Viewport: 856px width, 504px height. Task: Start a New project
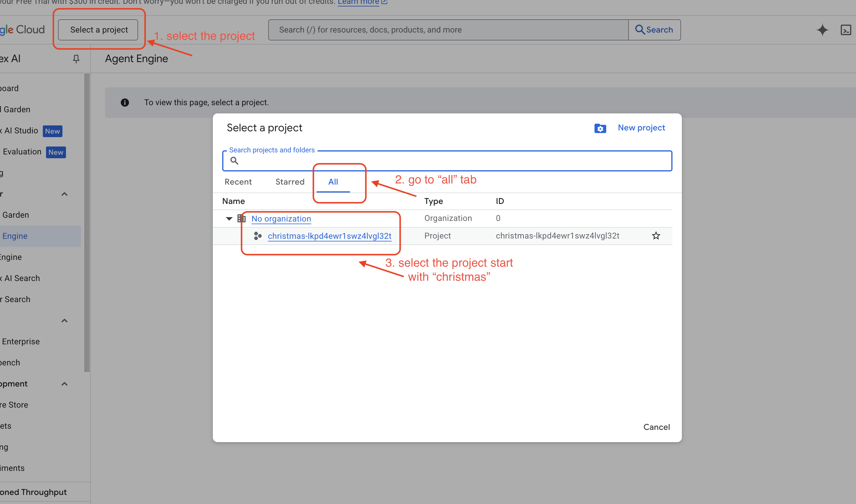[641, 127]
